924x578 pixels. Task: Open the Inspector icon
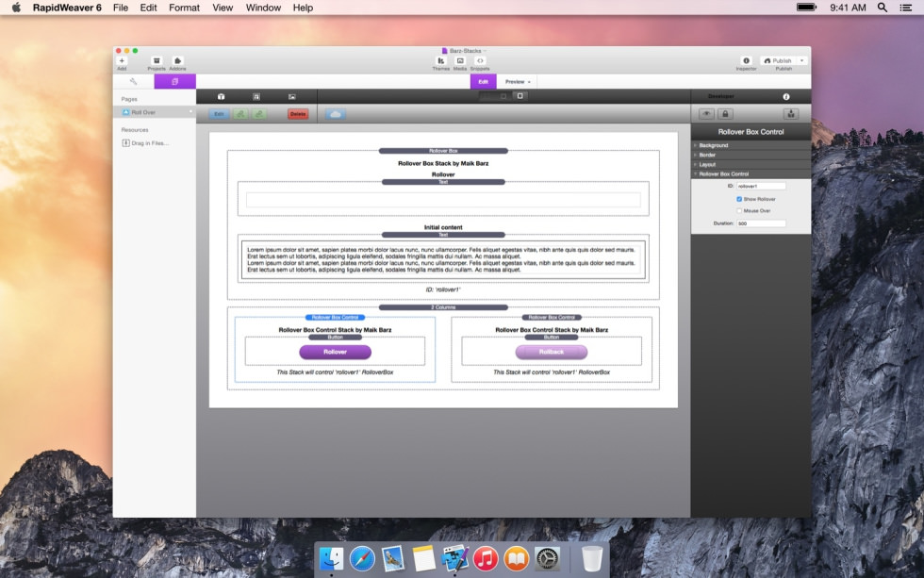[x=746, y=60]
